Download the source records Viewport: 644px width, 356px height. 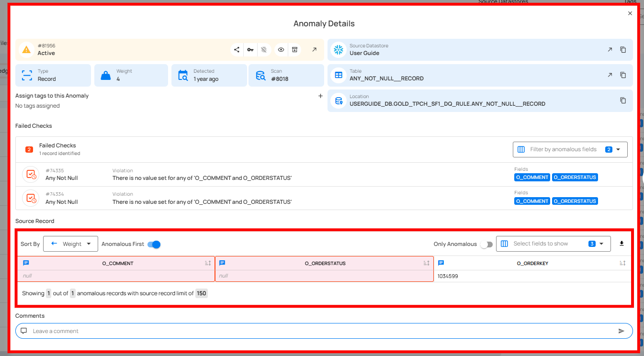pos(621,244)
